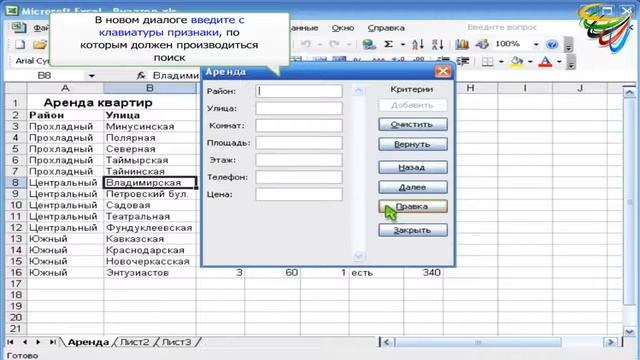Click the Sort Ascending icon
The width and height of the screenshot is (640, 360).
418,44
